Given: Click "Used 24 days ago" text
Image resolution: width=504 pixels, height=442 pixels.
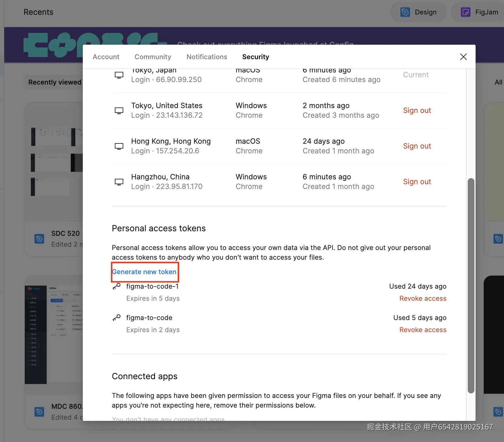Looking at the screenshot, I should pos(418,286).
